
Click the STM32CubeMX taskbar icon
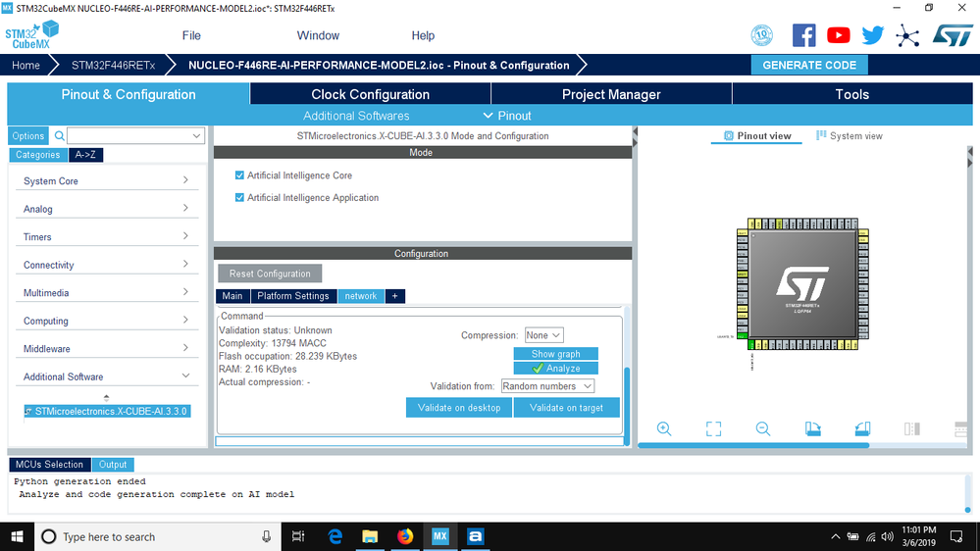(x=440, y=536)
